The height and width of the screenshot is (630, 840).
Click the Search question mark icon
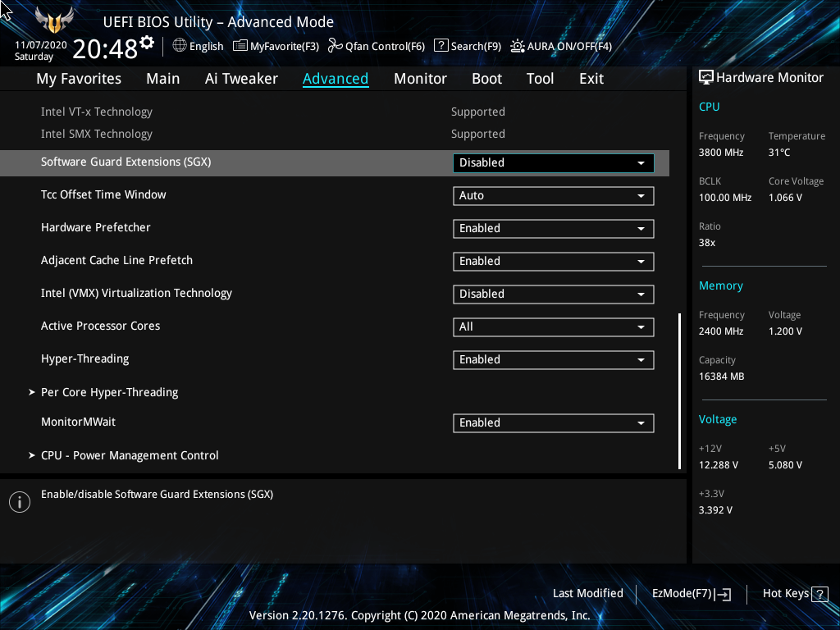[x=441, y=46]
